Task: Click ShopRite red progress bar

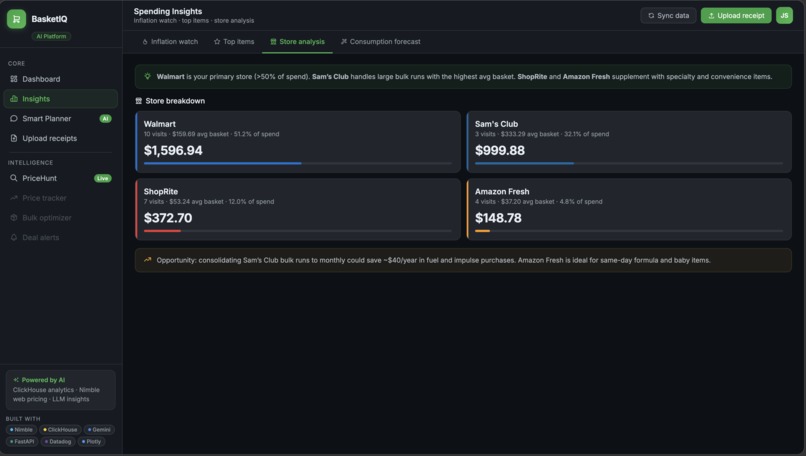Action: (x=162, y=231)
